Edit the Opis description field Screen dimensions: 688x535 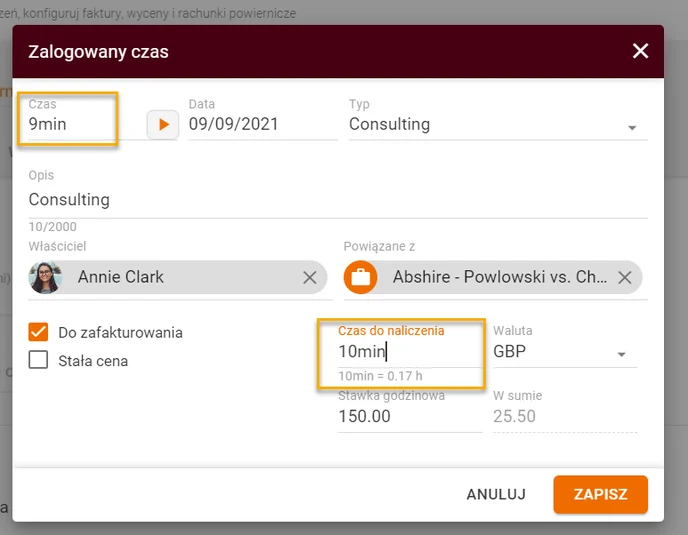click(x=338, y=200)
